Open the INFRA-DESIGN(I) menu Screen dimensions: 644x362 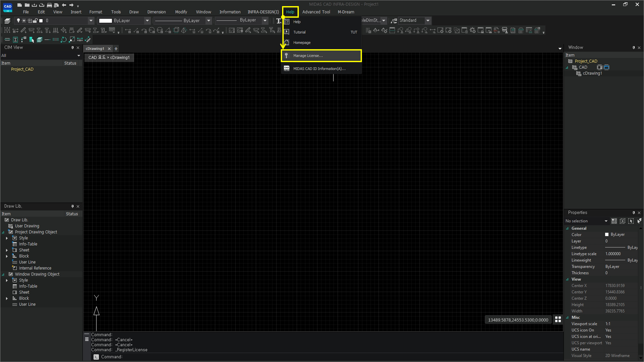coord(263,12)
